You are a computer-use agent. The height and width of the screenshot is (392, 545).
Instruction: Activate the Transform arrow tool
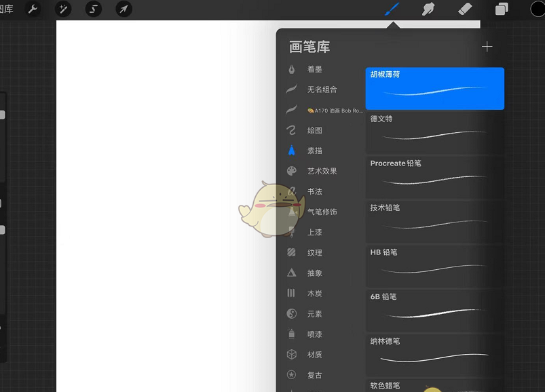124,9
